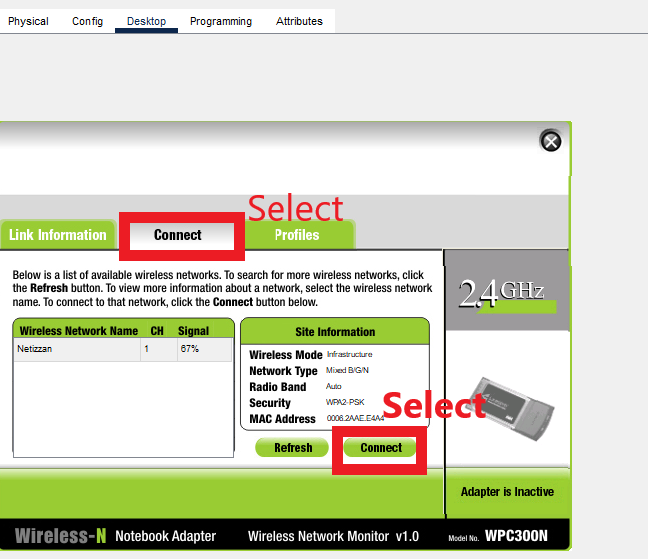Screen dimensions: 648x559
Task: Click the Adapter is Inactive status
Action: point(507,492)
